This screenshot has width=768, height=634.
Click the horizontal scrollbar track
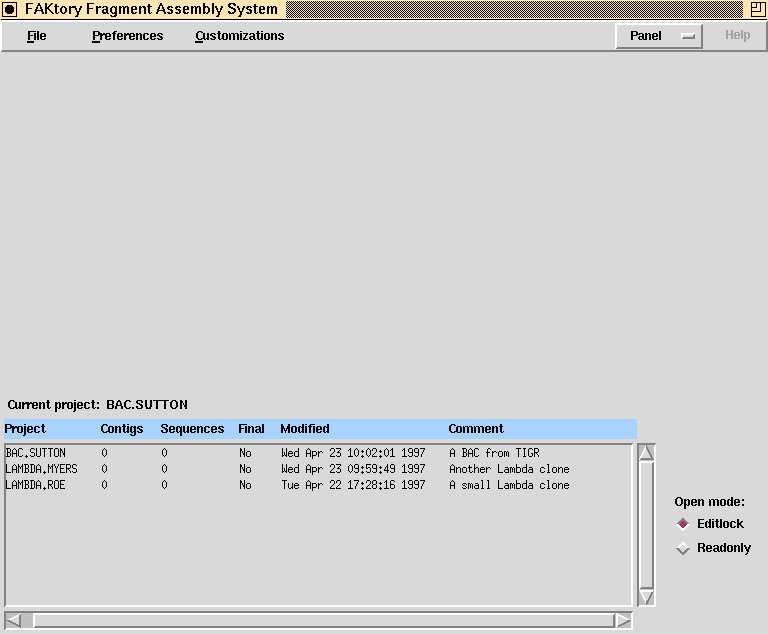(320, 620)
